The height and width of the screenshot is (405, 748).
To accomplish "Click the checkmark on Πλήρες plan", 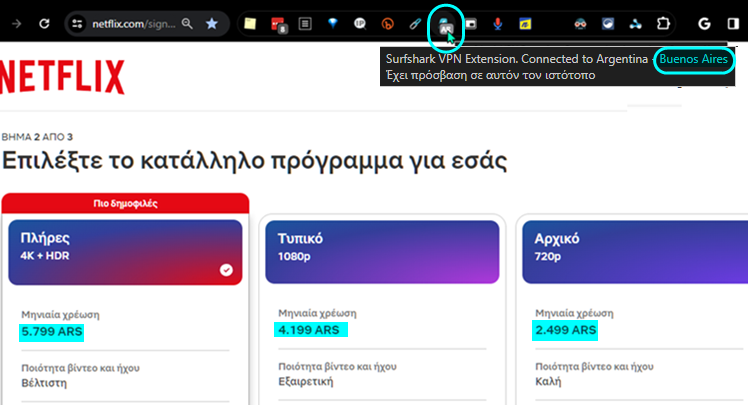I will point(226,270).
